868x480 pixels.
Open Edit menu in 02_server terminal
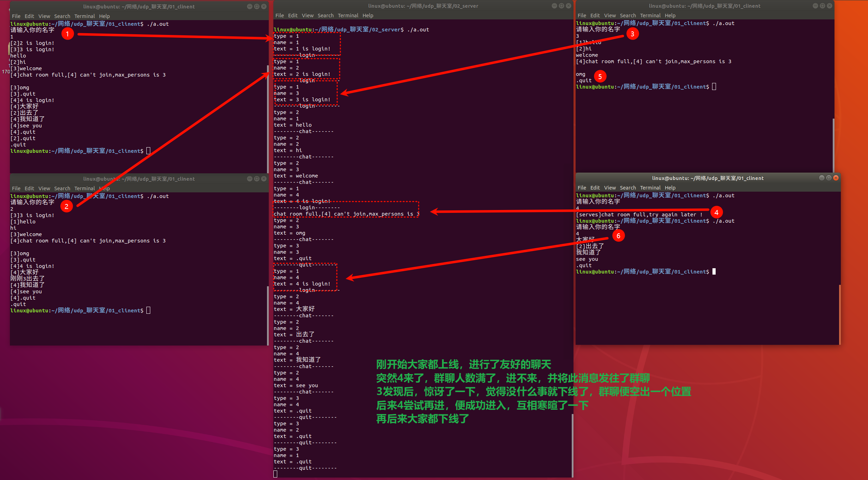tap(292, 16)
